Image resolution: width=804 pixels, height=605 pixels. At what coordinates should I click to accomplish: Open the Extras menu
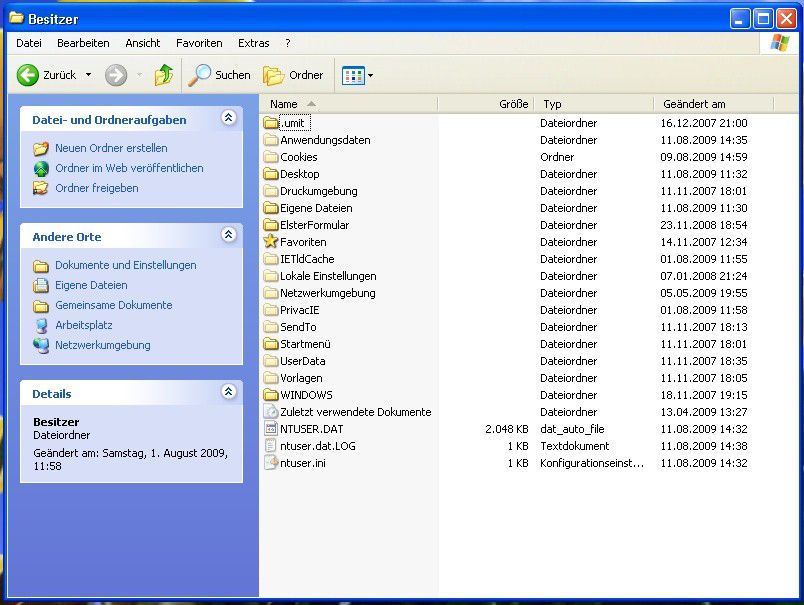(252, 43)
